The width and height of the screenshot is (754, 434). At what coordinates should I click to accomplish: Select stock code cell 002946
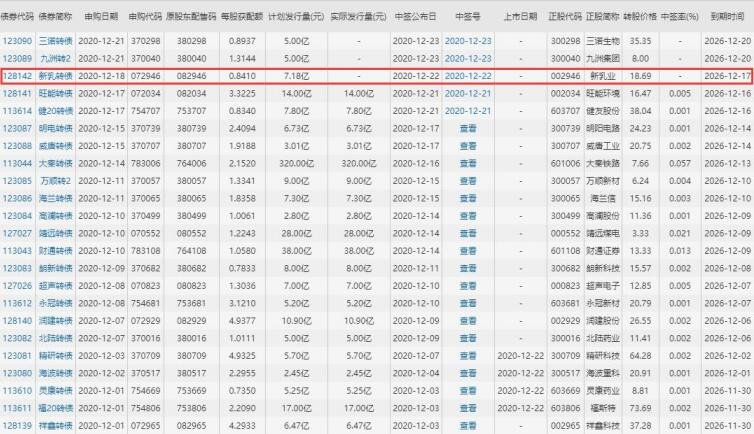point(566,76)
